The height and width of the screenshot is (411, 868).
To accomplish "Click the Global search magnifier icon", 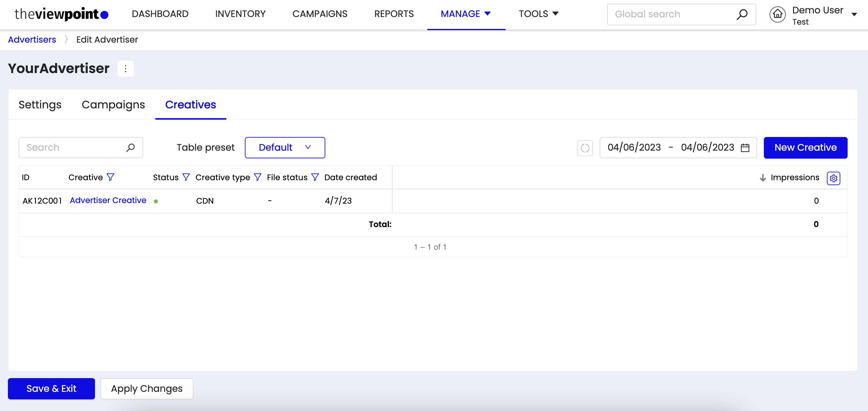I will (742, 14).
